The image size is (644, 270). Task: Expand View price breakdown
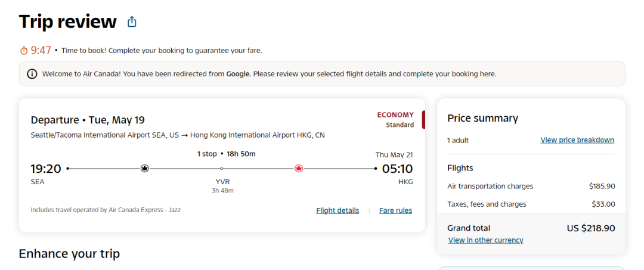[x=577, y=140]
